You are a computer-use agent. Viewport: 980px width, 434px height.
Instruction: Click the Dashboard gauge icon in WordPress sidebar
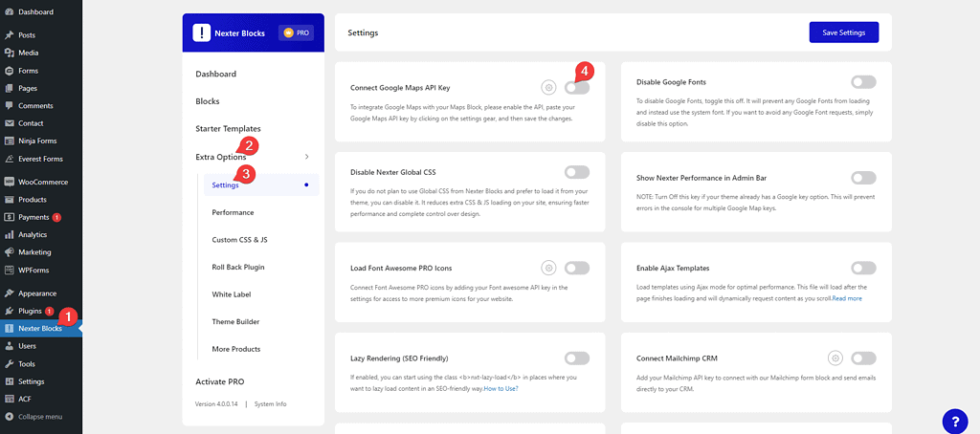10,11
